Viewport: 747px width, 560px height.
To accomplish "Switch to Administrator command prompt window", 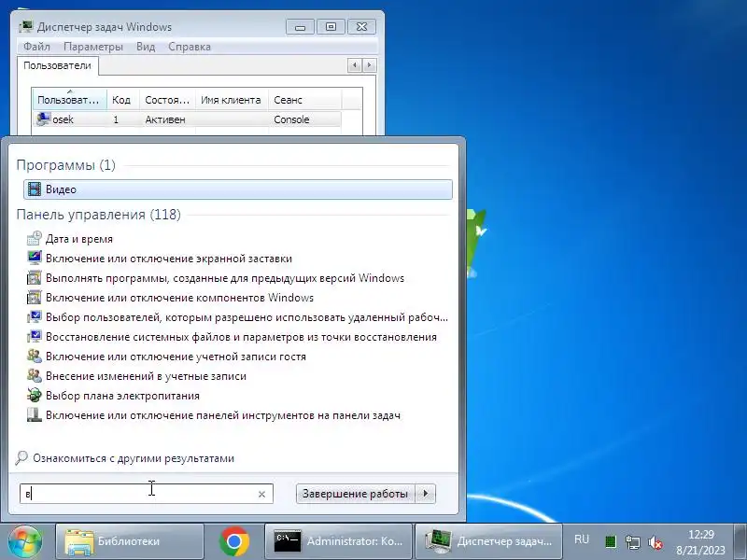I will coord(338,541).
